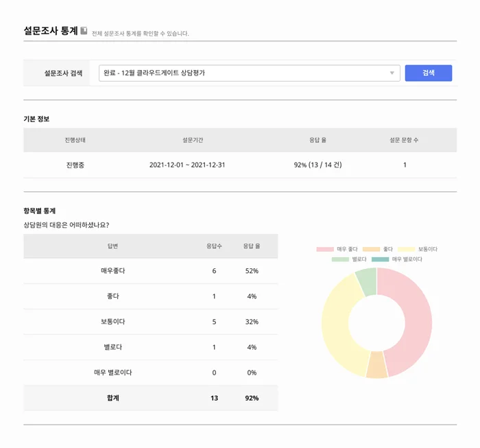Click the orange donut chart segment
The image size is (480, 448).
[377, 365]
